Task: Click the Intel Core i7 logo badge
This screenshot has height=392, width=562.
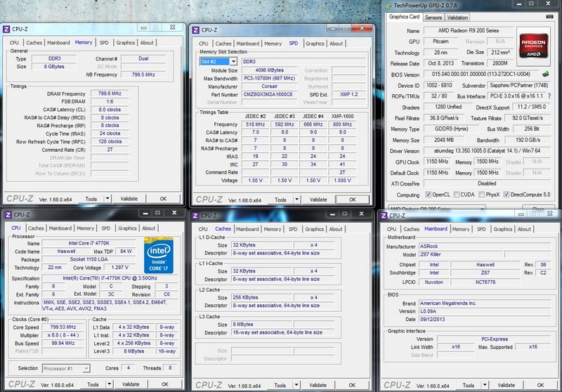Action: [159, 255]
